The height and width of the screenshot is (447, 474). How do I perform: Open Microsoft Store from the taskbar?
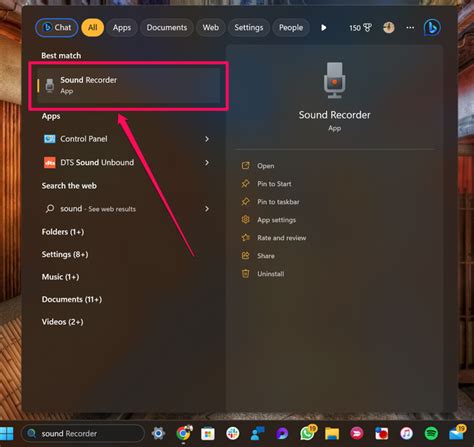(208, 434)
